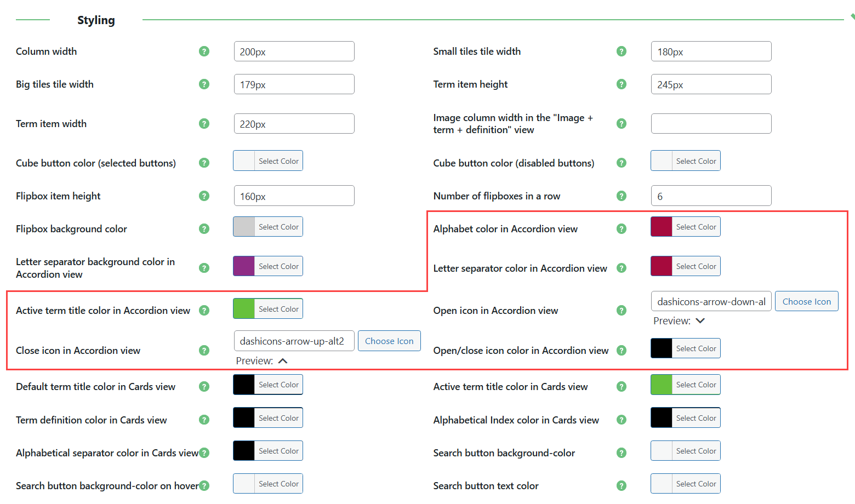Open help for Search button text color
Screen dimensions: 855x504
622,485
